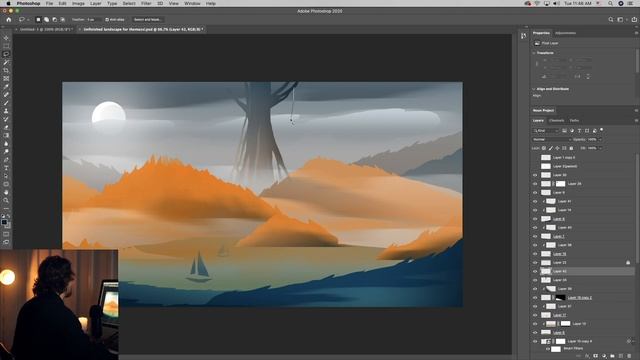The width and height of the screenshot is (640, 360).
Task: Select the Eyedropper tool
Action: click(x=6, y=87)
